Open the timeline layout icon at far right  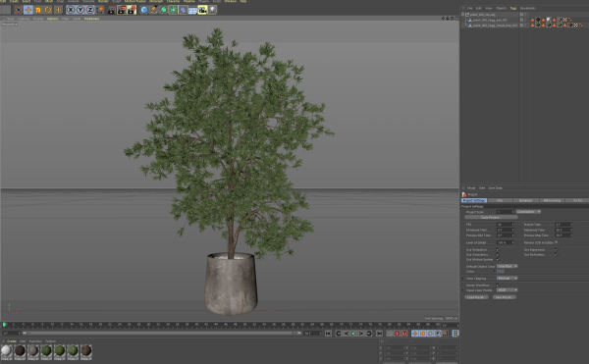455,334
